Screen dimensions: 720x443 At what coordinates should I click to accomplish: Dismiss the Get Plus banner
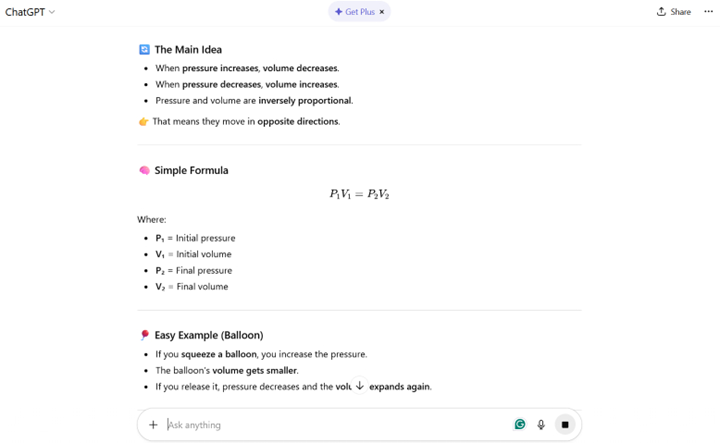382,12
